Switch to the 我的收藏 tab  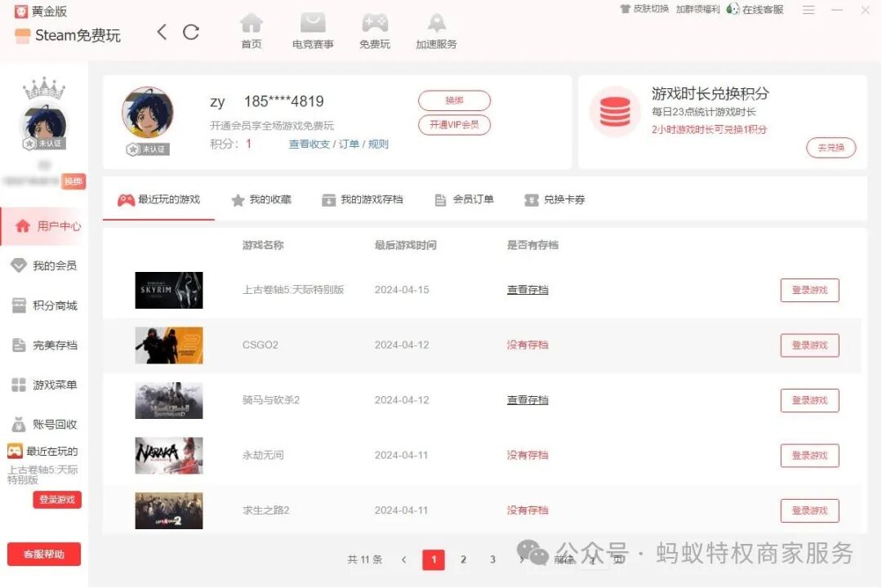tap(260, 198)
